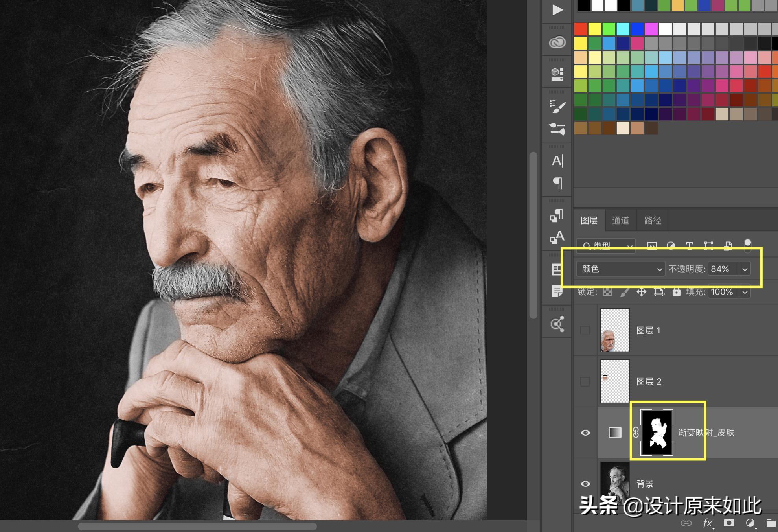The height and width of the screenshot is (532, 778).
Task: Select the 图层 2 layer name
Action: click(649, 381)
